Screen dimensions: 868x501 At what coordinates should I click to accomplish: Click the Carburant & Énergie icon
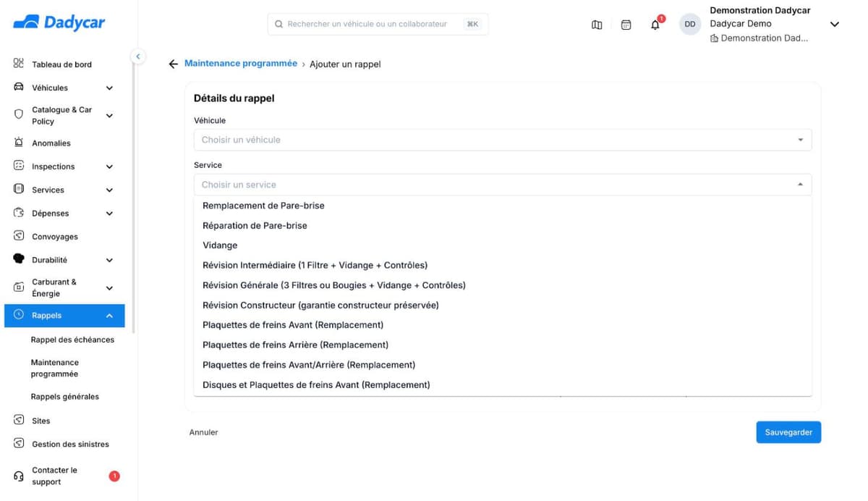click(x=19, y=287)
